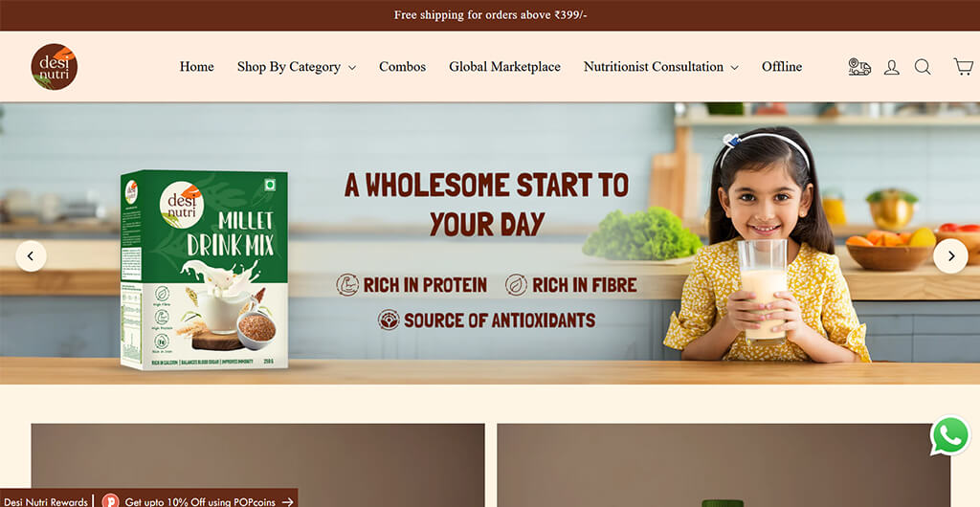Expand Shop By Category dropdown
The width and height of the screenshot is (980, 507).
point(297,67)
